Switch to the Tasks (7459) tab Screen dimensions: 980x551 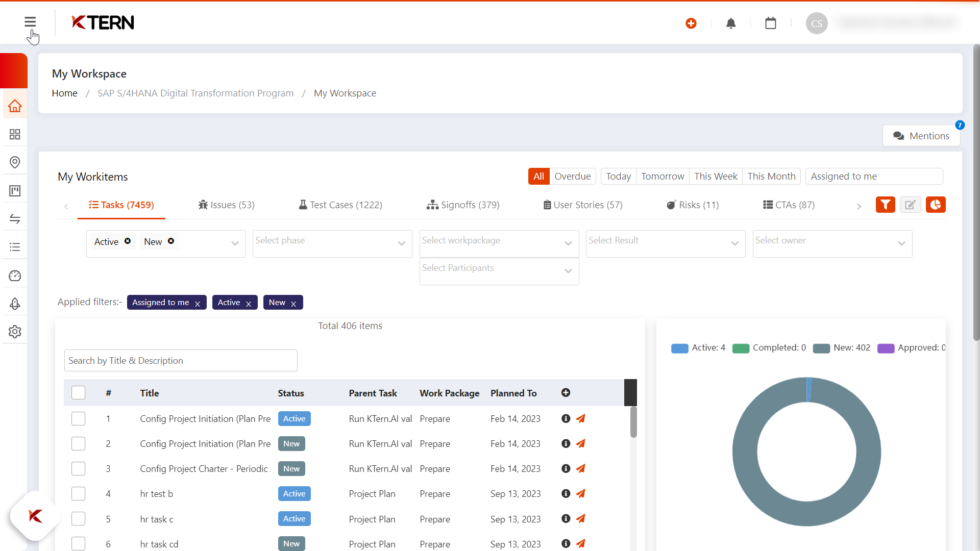121,205
